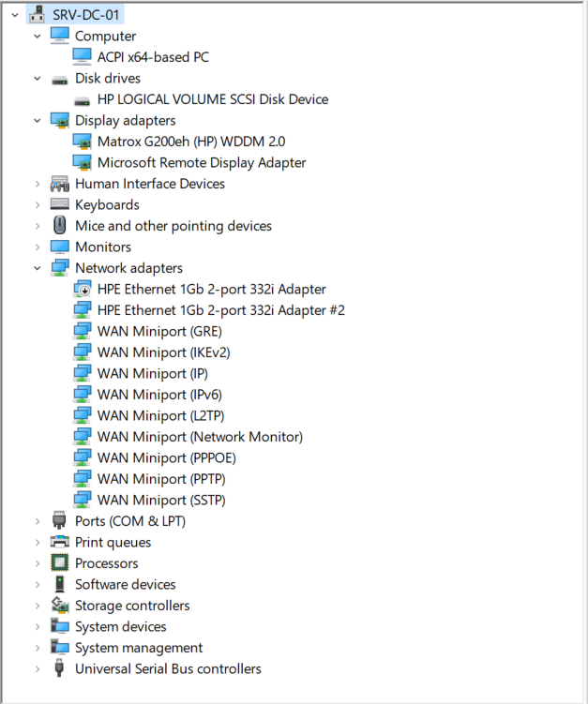The height and width of the screenshot is (704, 588).
Task: Expand the Software devices category
Action: pyautogui.click(x=38, y=585)
